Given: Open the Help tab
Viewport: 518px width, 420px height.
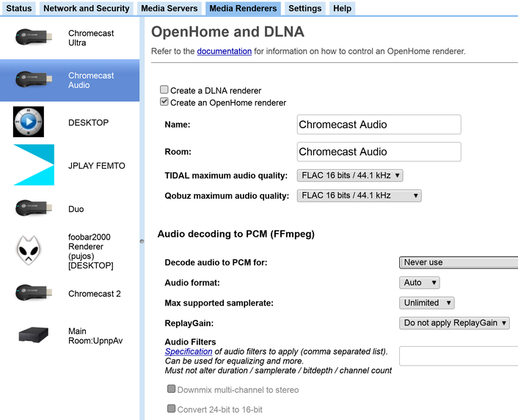Looking at the screenshot, I should tap(342, 8).
